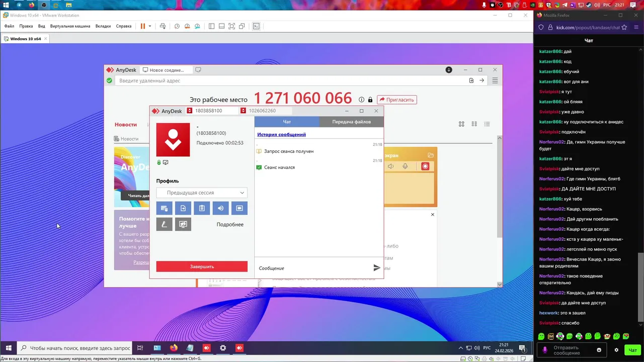Image resolution: width=644 pixels, height=362 pixels.
Task: Open snapshot manager toolbar icon
Action: coord(197,26)
